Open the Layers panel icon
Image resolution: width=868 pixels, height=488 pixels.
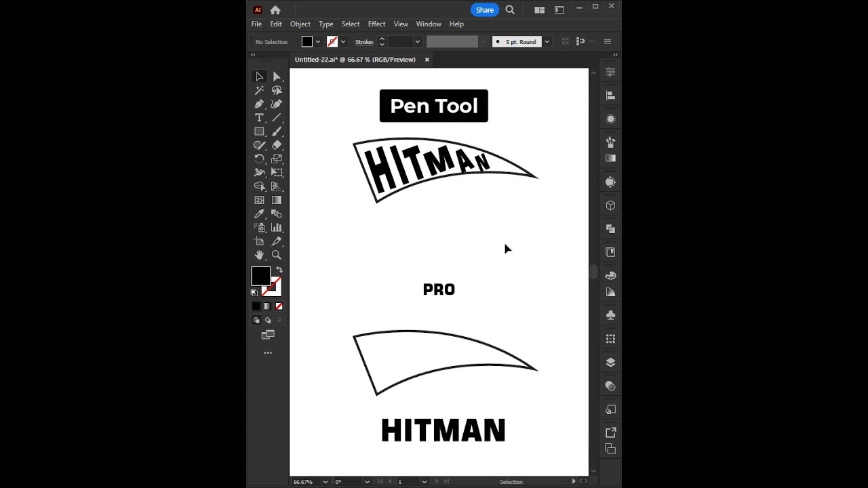click(610, 363)
